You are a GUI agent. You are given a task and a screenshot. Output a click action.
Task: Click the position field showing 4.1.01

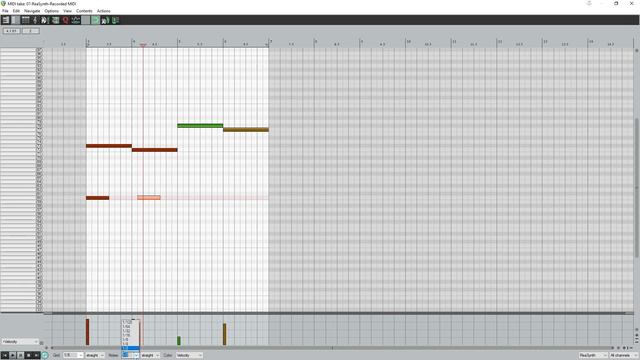coord(11,31)
